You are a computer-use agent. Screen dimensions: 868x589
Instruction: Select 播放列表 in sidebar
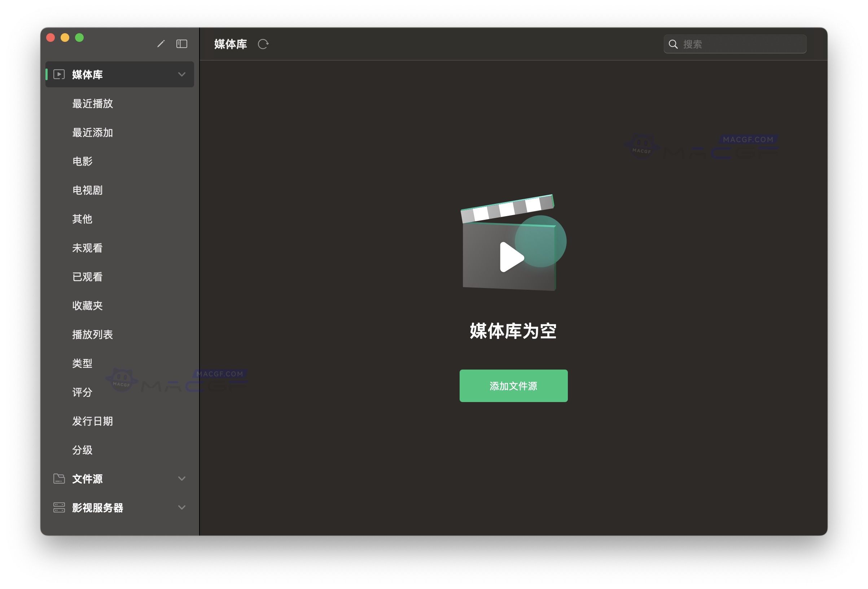(x=93, y=335)
